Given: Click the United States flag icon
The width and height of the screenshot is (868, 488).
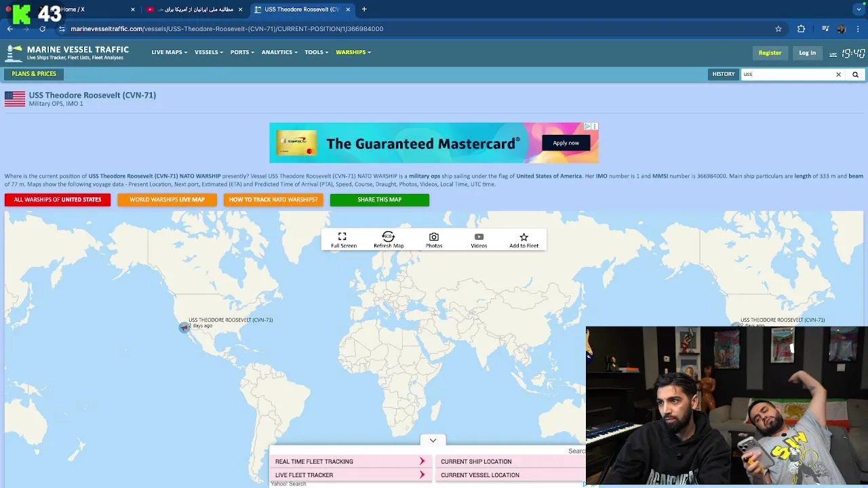Looking at the screenshot, I should [x=15, y=99].
